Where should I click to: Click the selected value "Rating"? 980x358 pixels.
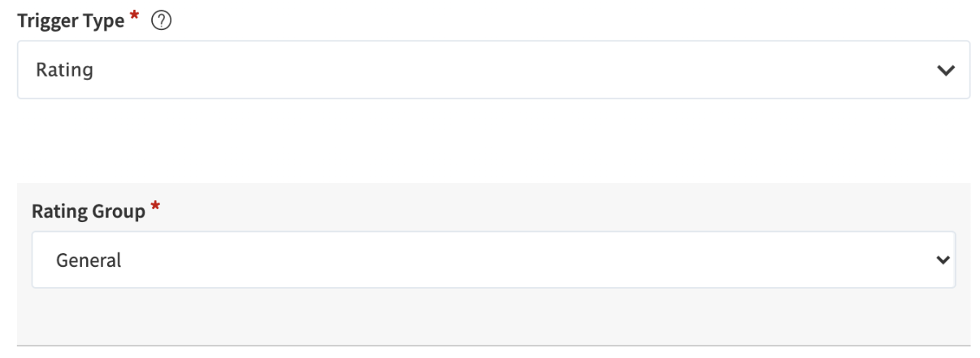click(64, 71)
